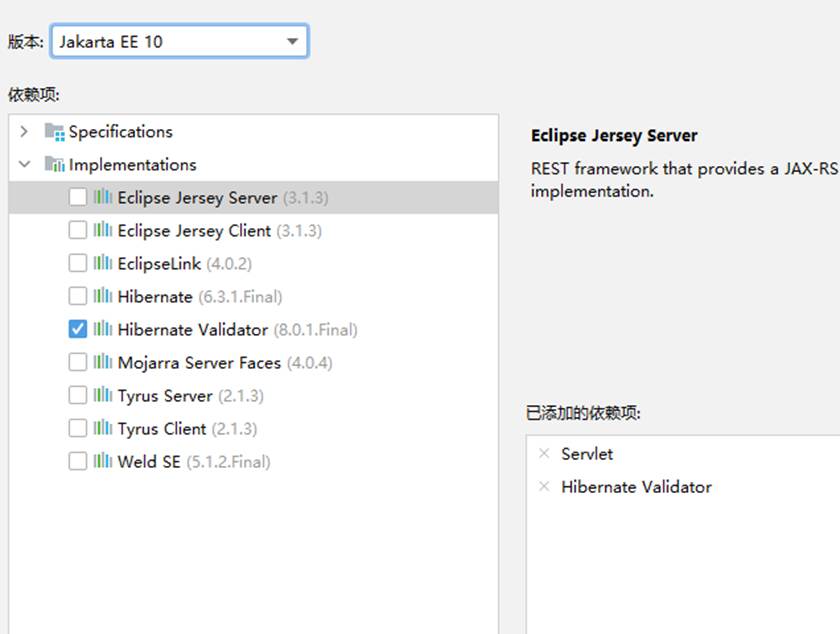
Task: Check the Hibernate (6.3.1.Final) checkbox
Action: click(x=78, y=296)
